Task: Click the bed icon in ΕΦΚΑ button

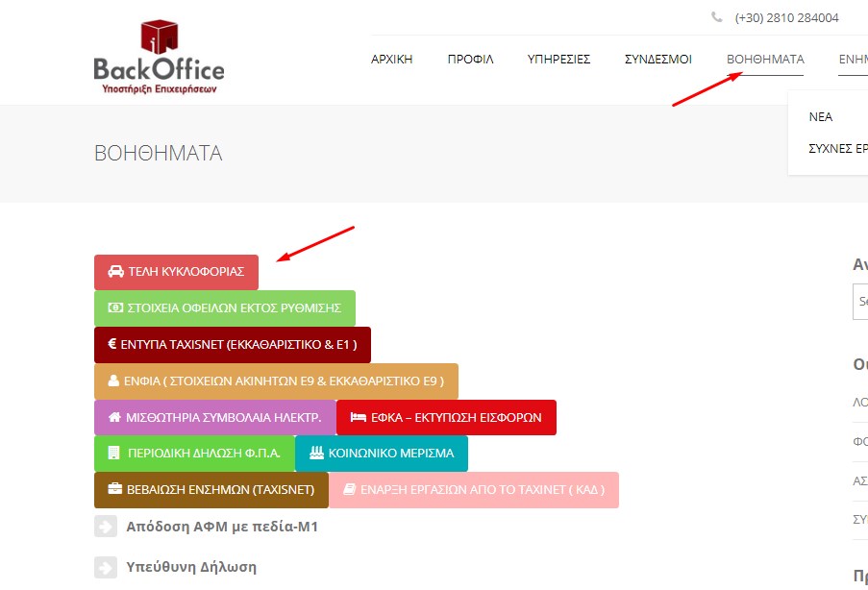Action: [x=358, y=418]
